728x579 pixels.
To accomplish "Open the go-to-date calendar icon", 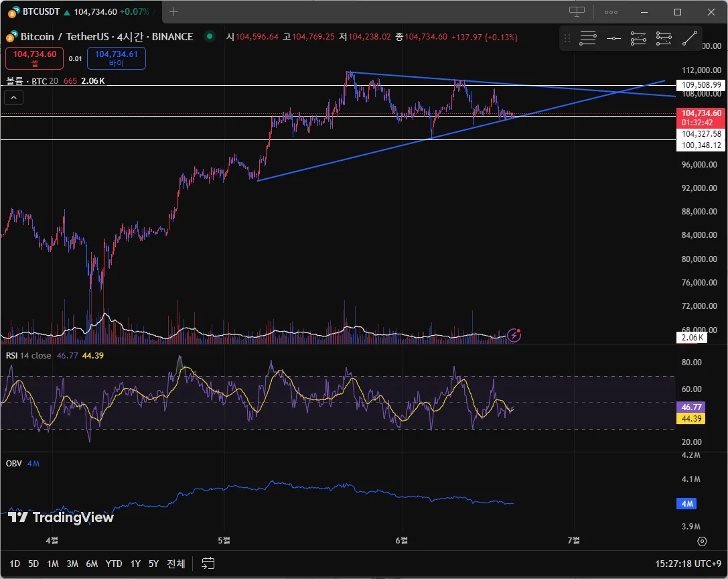I will [x=208, y=564].
